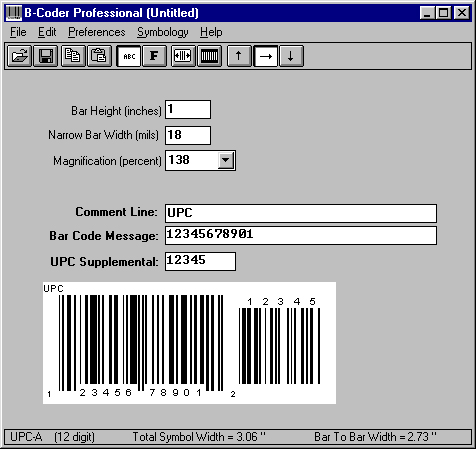Minimize the B-Coder Professional window
Image resolution: width=476 pixels, height=449 pixels.
click(427, 13)
